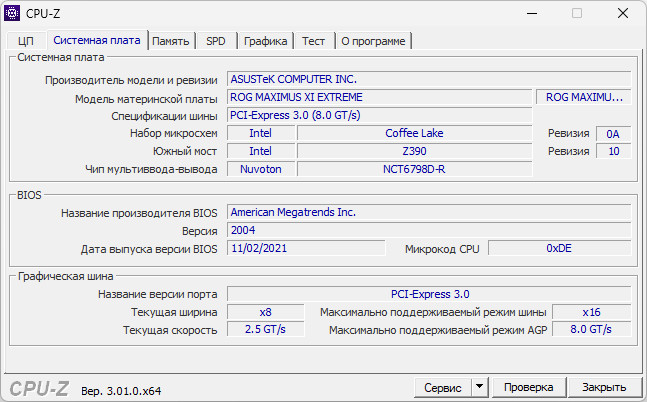Click the chipset revision 0A value
Viewport: 647px width, 402px height.
coord(613,134)
